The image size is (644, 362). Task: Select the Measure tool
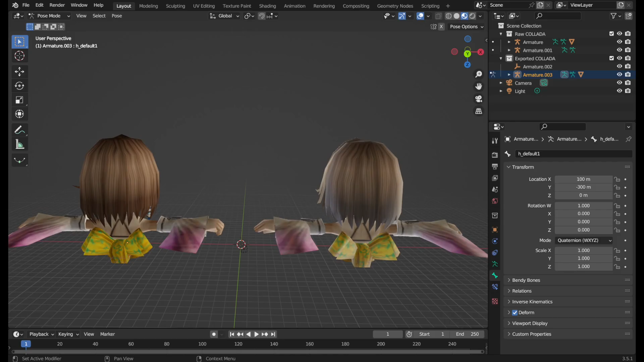[x=19, y=145]
